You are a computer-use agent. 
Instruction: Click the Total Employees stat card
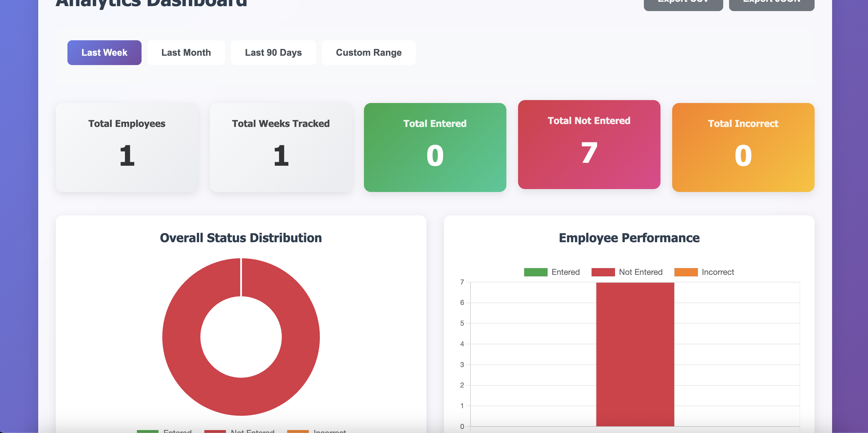click(x=127, y=147)
